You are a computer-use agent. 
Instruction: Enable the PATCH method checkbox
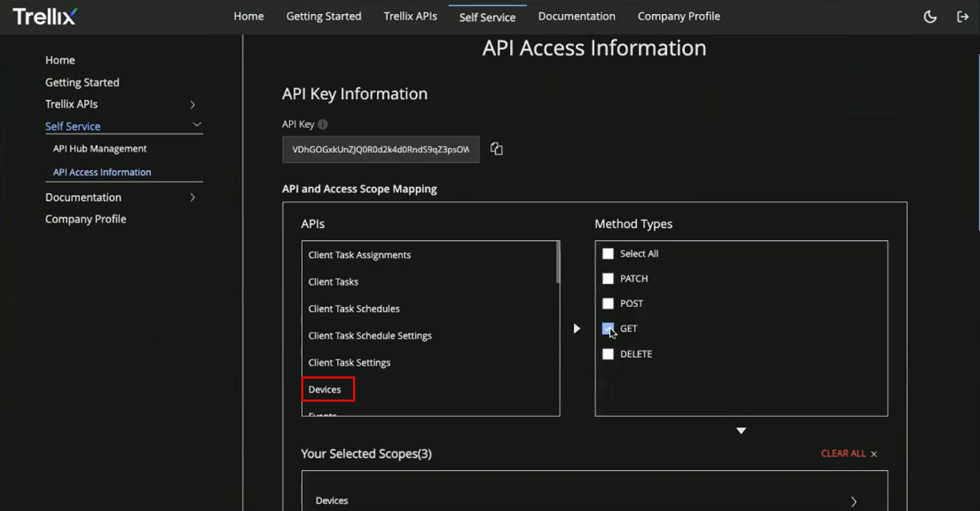coord(608,279)
